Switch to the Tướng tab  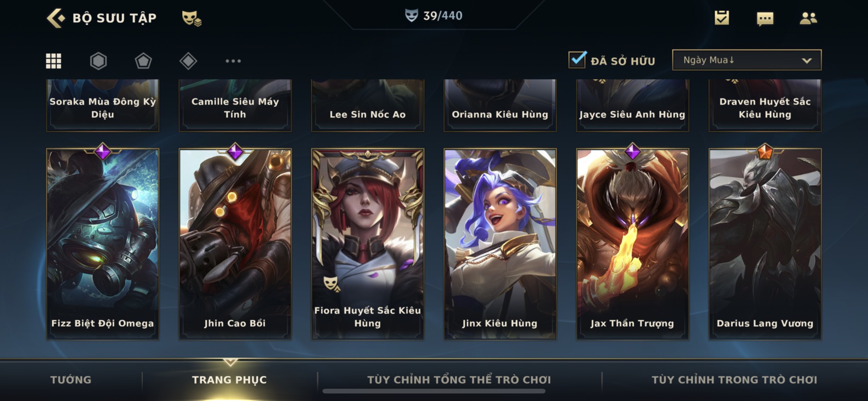(x=71, y=380)
